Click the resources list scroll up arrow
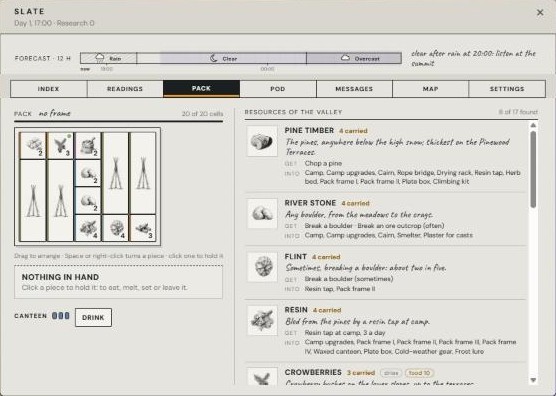This screenshot has height=396, width=556. [x=533, y=125]
